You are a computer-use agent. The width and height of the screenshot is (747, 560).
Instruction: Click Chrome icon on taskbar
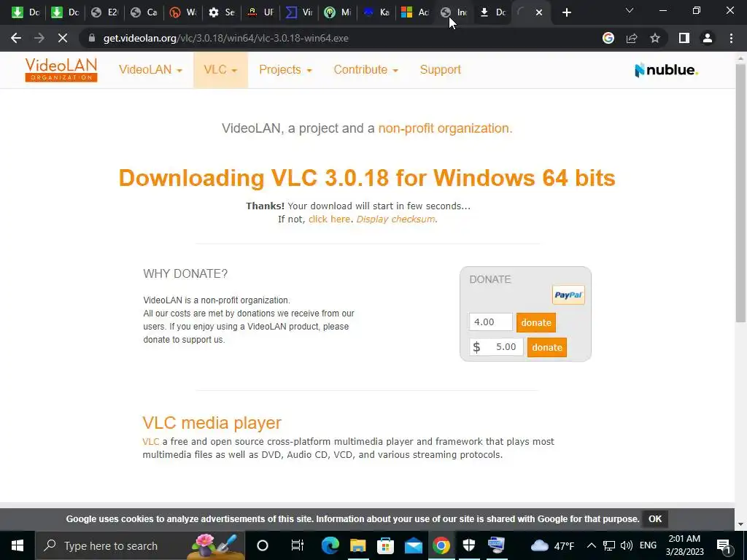[x=441, y=545]
